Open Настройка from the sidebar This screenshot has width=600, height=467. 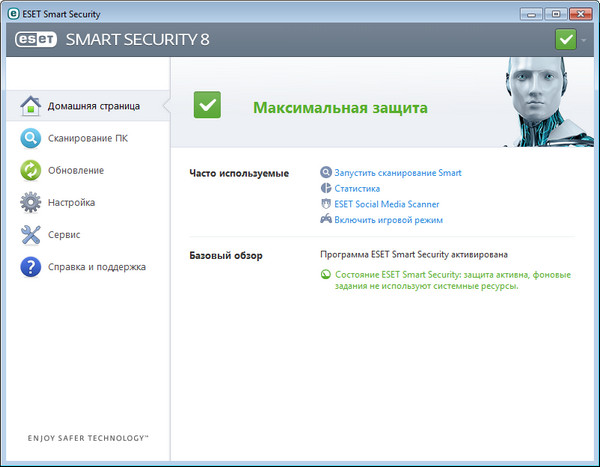point(71,202)
